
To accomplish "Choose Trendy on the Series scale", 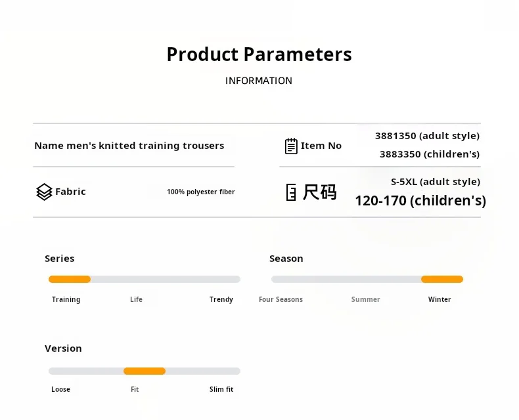I will tap(221, 299).
